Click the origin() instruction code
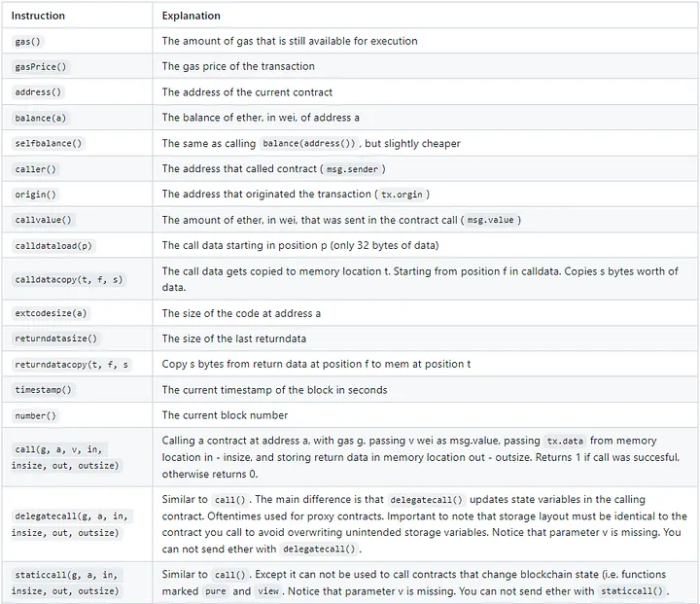700x604 pixels. (x=35, y=195)
